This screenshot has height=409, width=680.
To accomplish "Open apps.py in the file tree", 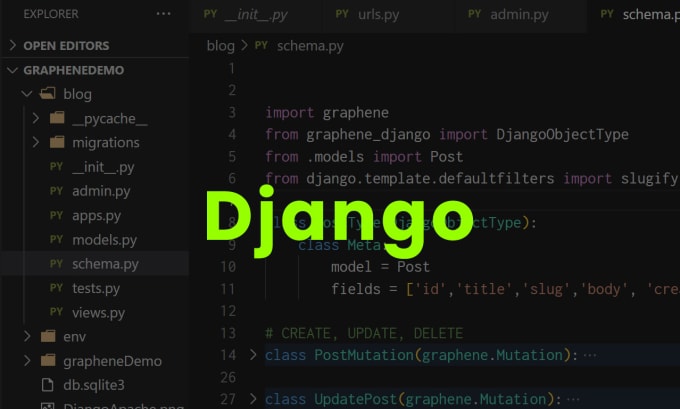I will point(96,216).
